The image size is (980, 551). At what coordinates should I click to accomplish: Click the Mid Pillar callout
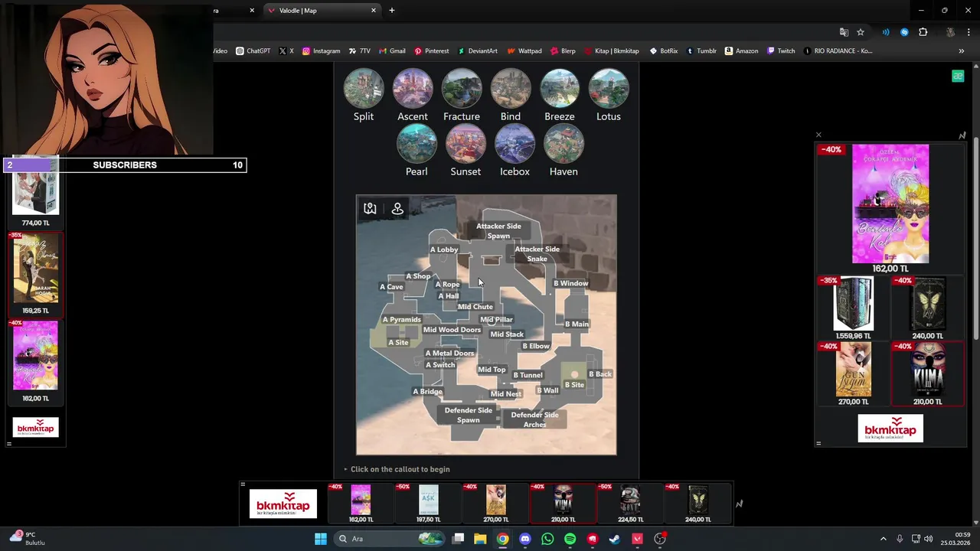coord(496,320)
